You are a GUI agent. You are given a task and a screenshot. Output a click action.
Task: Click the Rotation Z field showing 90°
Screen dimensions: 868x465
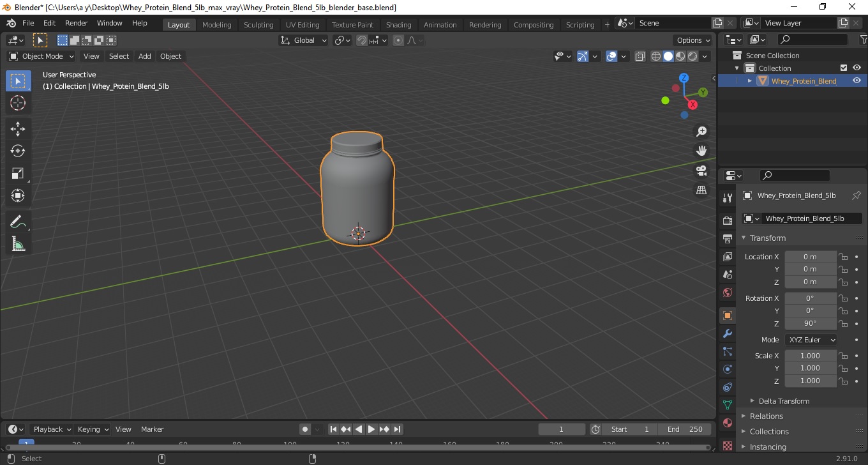point(810,323)
